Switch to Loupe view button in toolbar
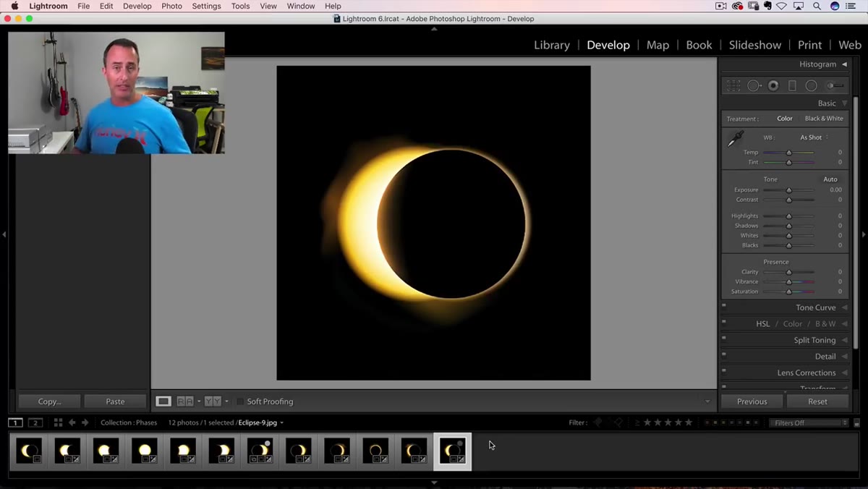 [x=163, y=401]
